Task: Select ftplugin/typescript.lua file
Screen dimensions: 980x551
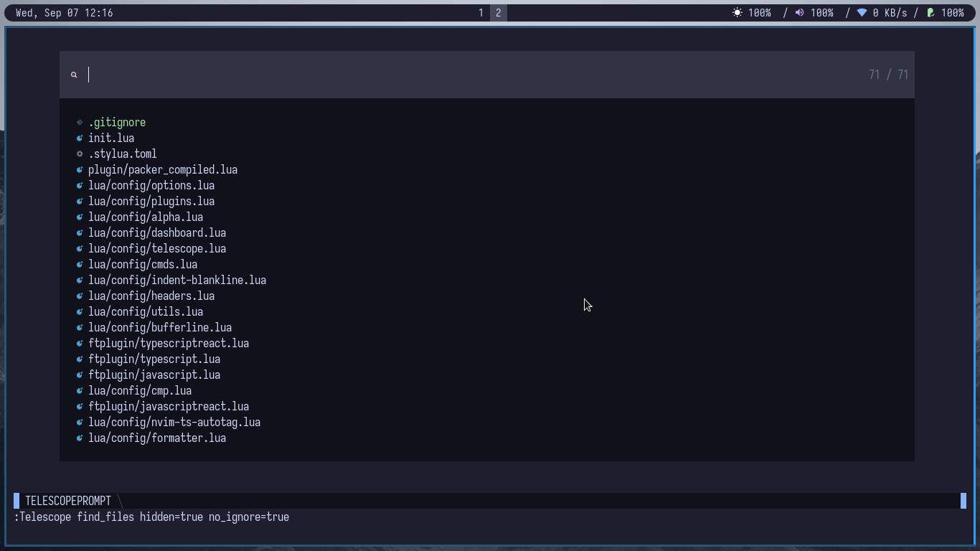Action: [154, 359]
